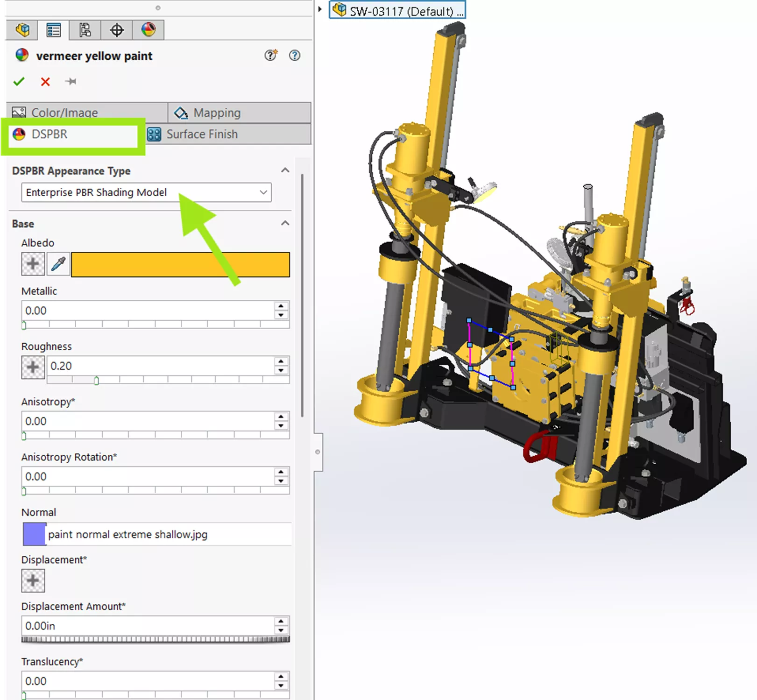Collapse the Base section

pos(285,223)
